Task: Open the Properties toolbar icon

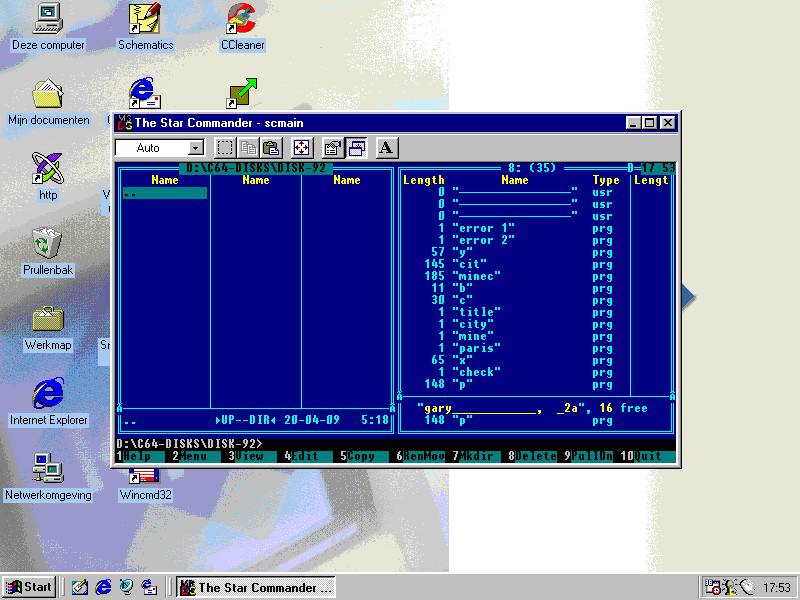Action: [333, 148]
